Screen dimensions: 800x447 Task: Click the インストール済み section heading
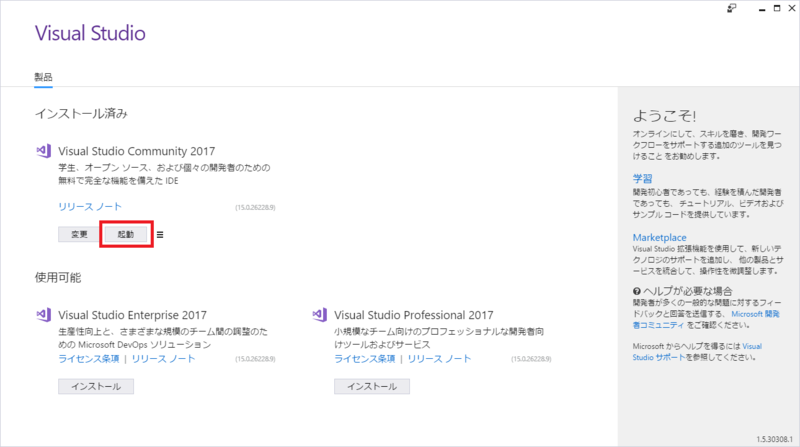point(81,113)
